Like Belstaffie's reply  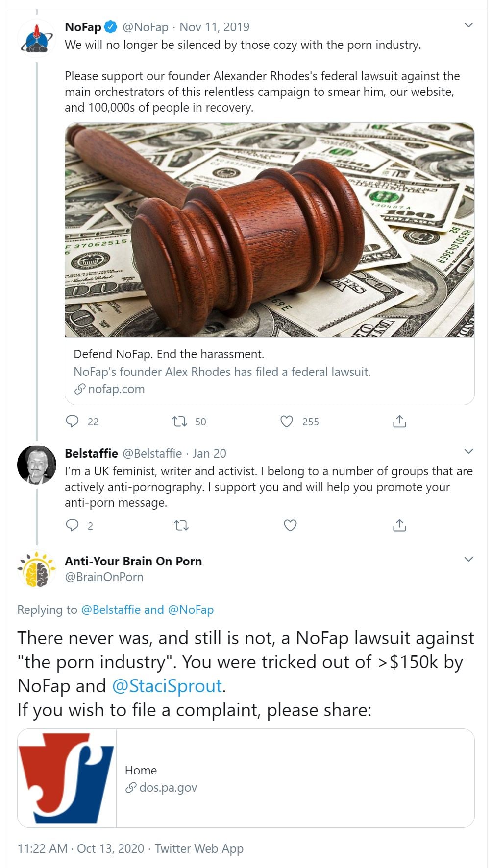click(x=291, y=526)
